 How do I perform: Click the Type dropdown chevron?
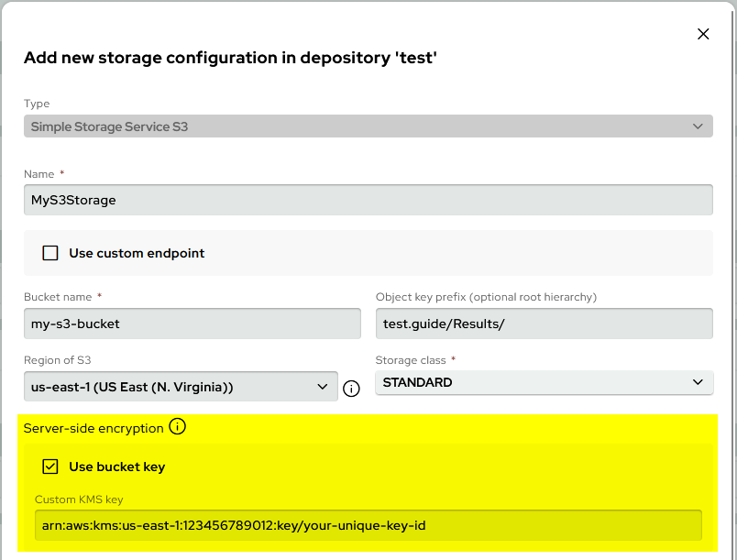pyautogui.click(x=700, y=126)
